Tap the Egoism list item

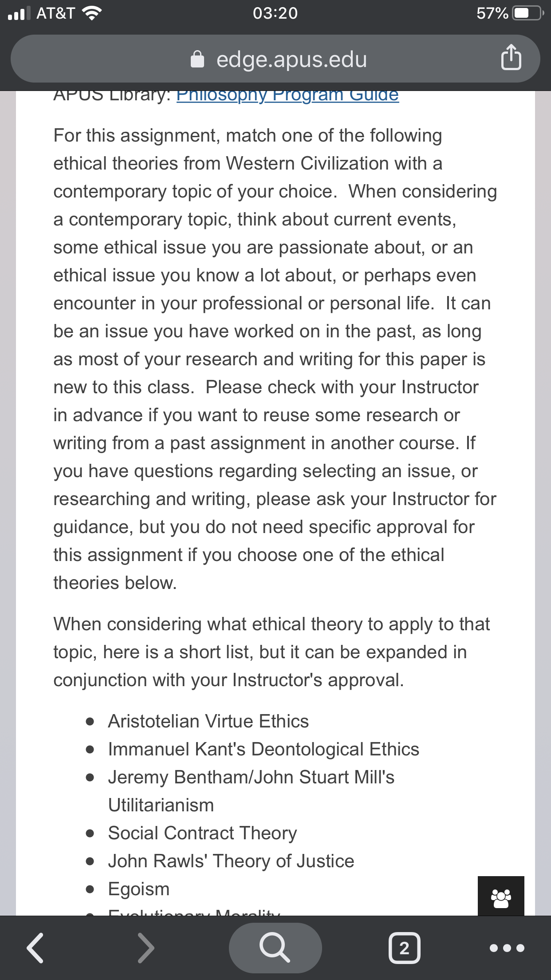(x=139, y=889)
